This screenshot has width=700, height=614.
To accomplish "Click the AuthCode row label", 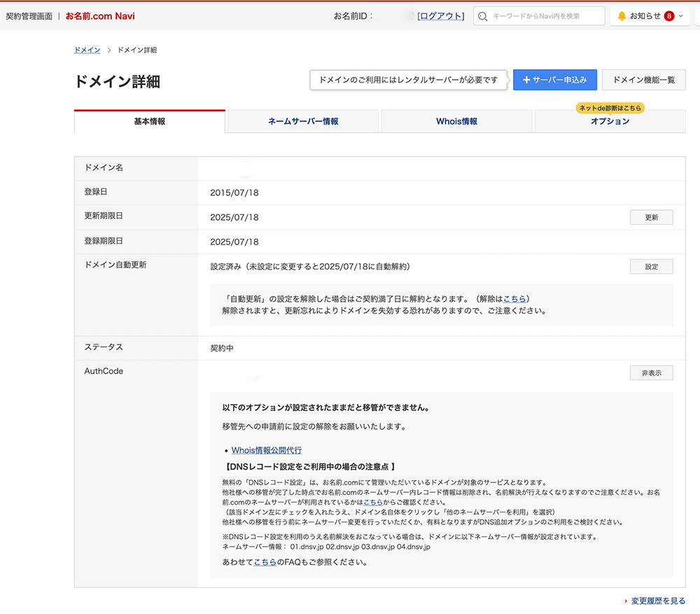I will coord(104,371).
